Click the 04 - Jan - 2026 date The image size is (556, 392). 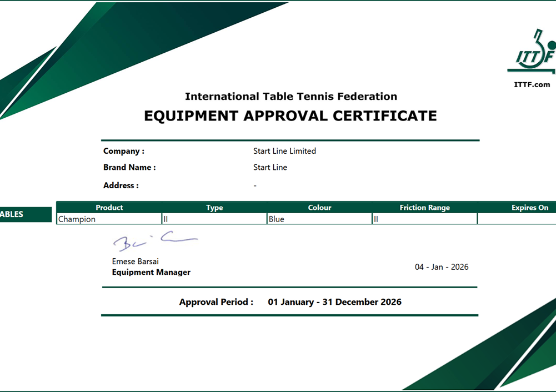442,267
